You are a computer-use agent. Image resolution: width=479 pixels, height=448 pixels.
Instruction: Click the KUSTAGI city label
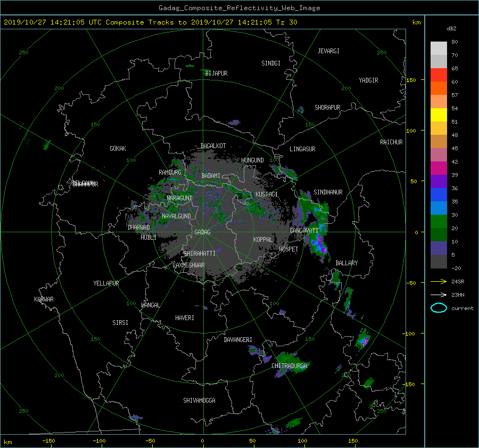pos(267,194)
